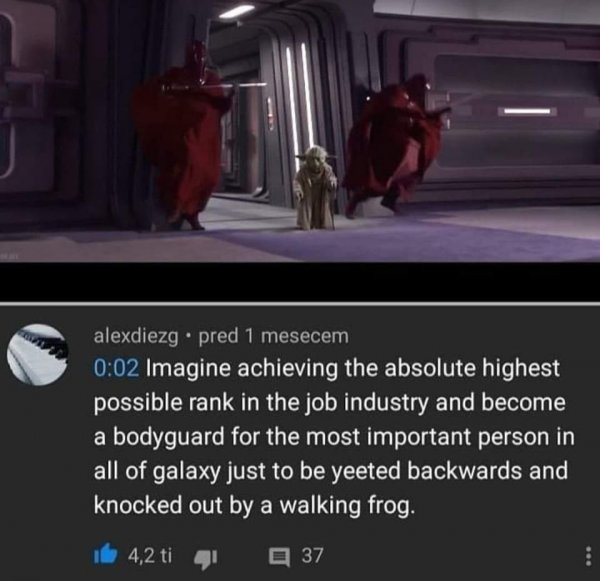Click the small figure in the video

pyautogui.click(x=316, y=188)
